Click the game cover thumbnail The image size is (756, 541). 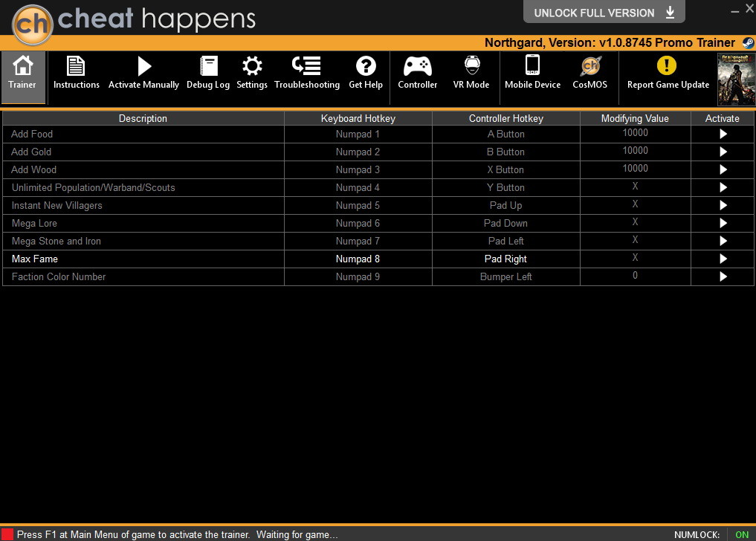coord(735,79)
